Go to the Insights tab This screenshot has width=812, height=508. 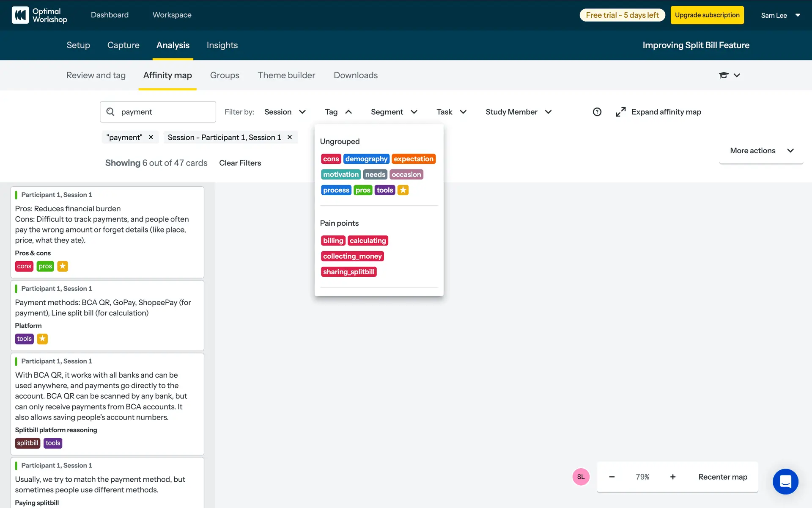click(x=222, y=45)
